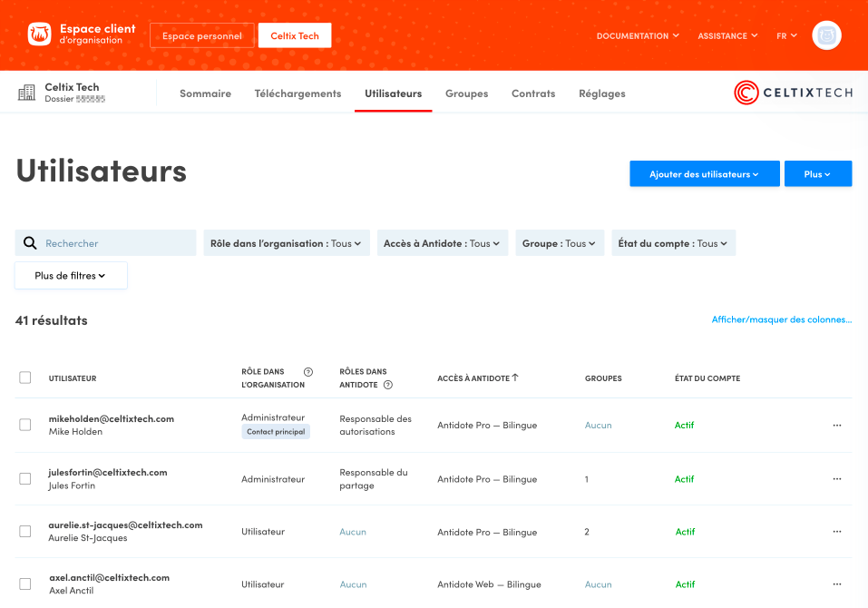Click into the Rechercher search field
Viewport: 868px width, 608px height.
click(116, 243)
